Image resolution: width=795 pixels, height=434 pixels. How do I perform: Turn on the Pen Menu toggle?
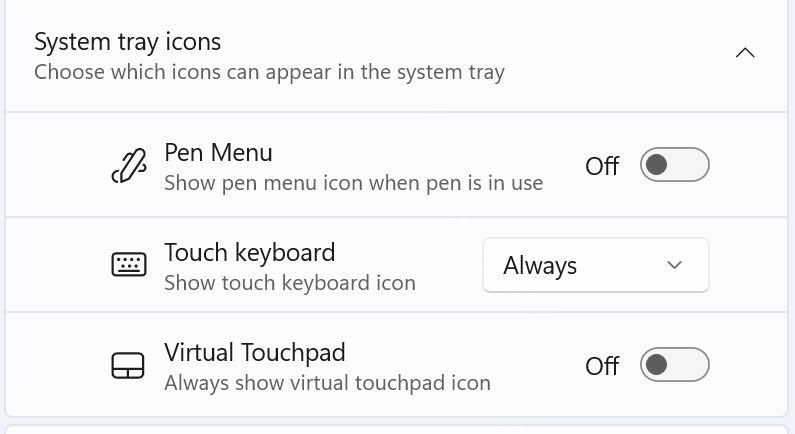pos(674,165)
